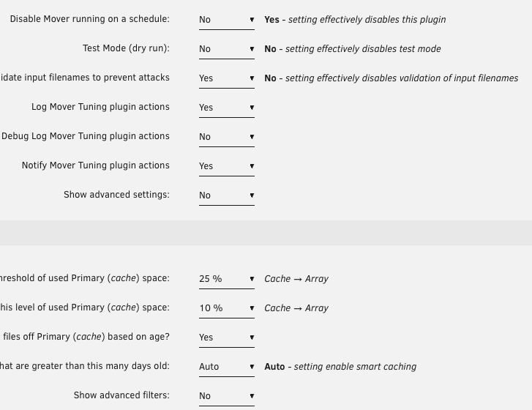Open the Disable Mover on schedule dropdown
The image size is (532, 410).
pyautogui.click(x=227, y=20)
